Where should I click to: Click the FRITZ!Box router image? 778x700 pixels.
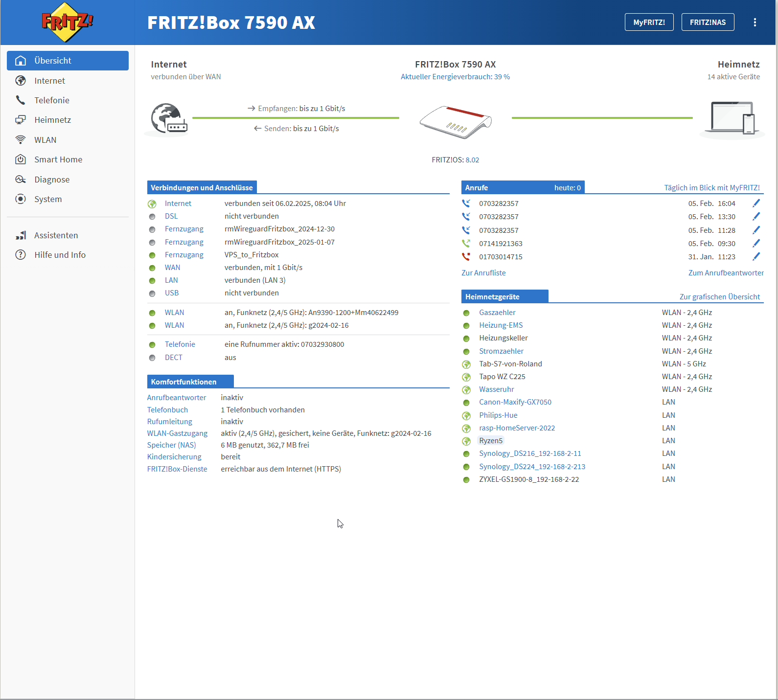coord(456,122)
